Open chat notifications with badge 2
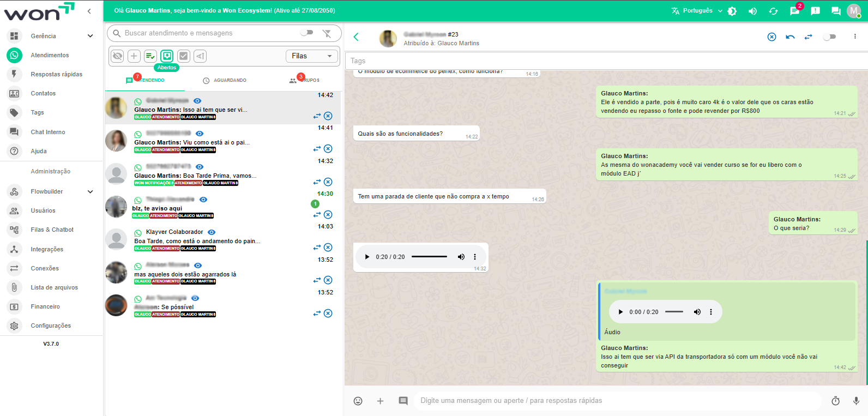This screenshot has width=868, height=416. [x=795, y=11]
